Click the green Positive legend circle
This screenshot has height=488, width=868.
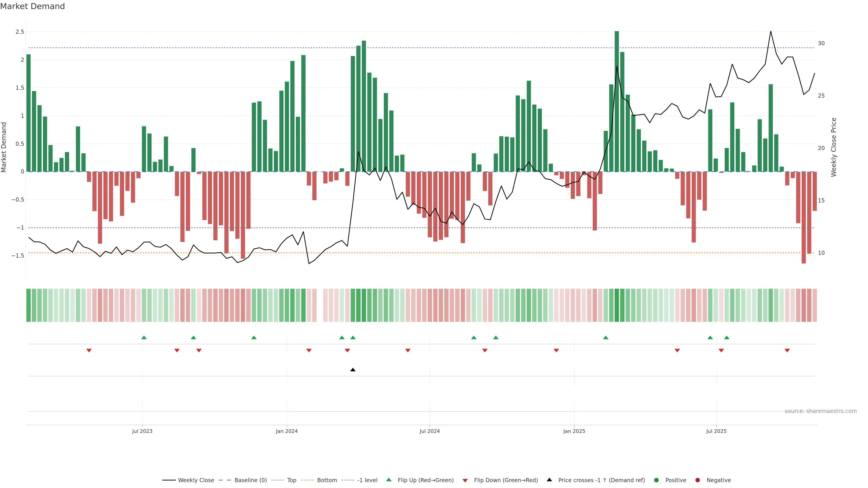pos(656,480)
